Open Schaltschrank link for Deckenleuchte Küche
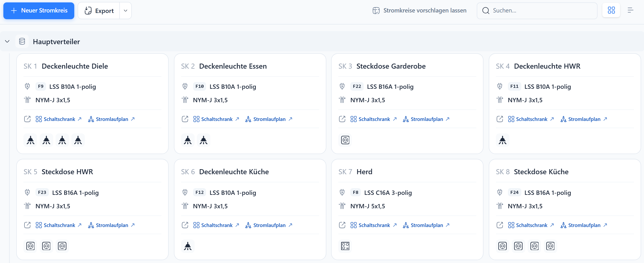Image resolution: width=644 pixels, height=263 pixels. (216, 225)
